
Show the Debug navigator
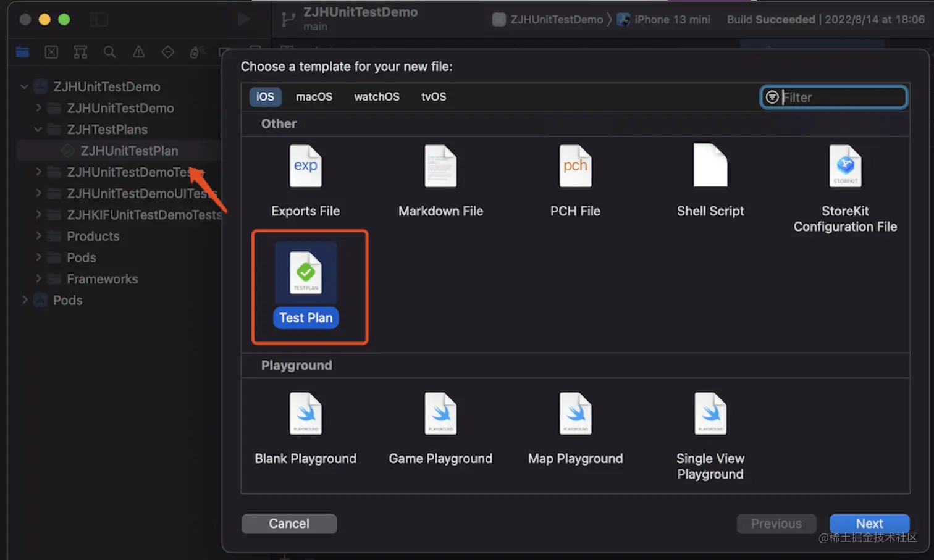pos(197,52)
